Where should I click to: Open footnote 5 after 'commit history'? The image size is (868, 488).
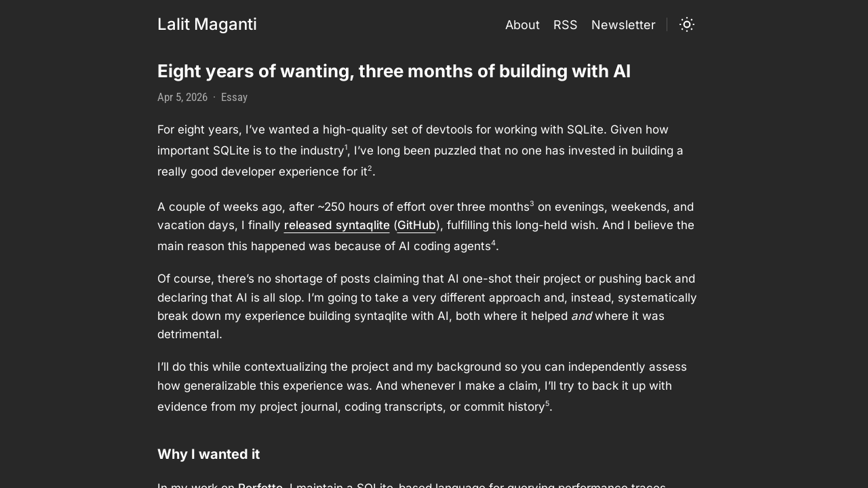click(547, 403)
